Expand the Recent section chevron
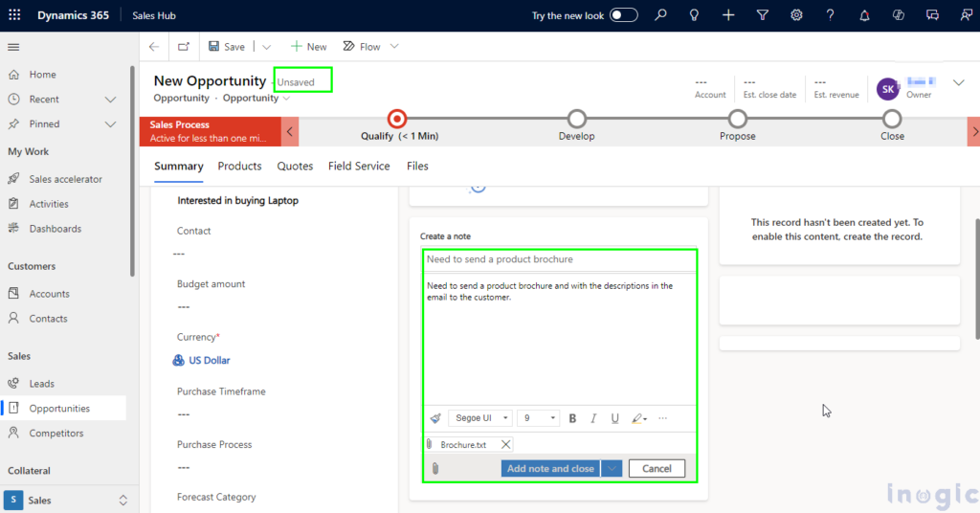The image size is (980, 513). (x=111, y=100)
